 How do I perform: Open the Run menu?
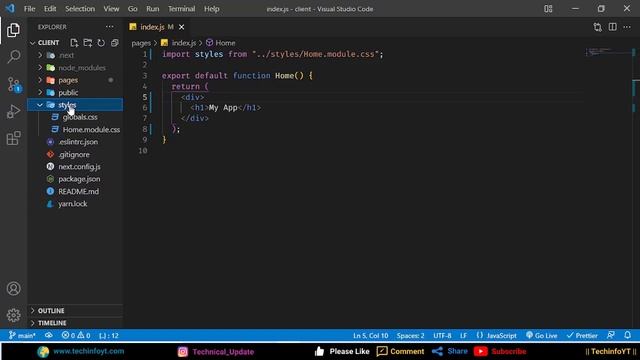153,9
